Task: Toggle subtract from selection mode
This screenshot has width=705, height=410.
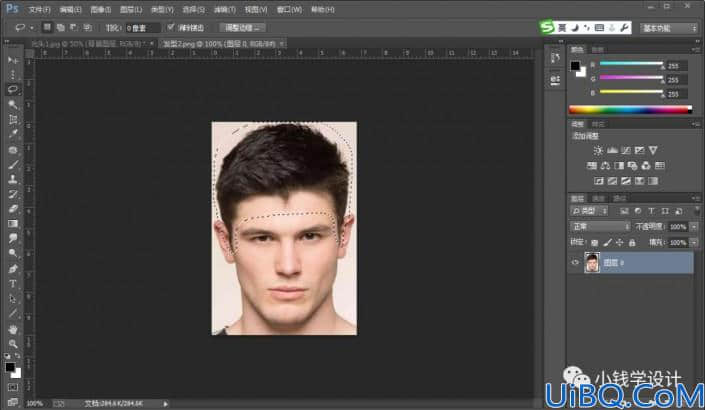Action: pos(74,27)
